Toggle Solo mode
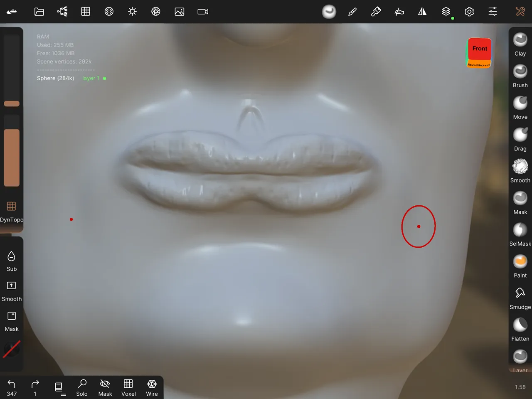532x399 pixels. 82,388
